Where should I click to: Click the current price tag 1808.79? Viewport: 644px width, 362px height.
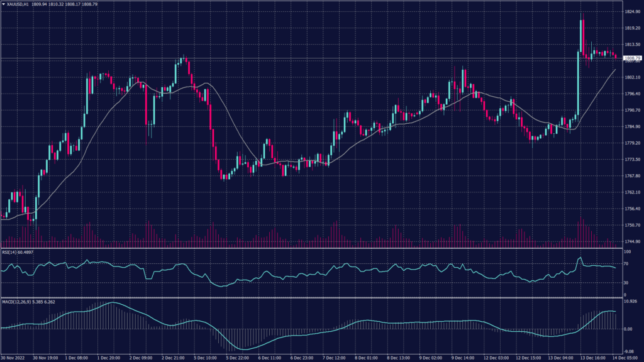click(x=631, y=58)
